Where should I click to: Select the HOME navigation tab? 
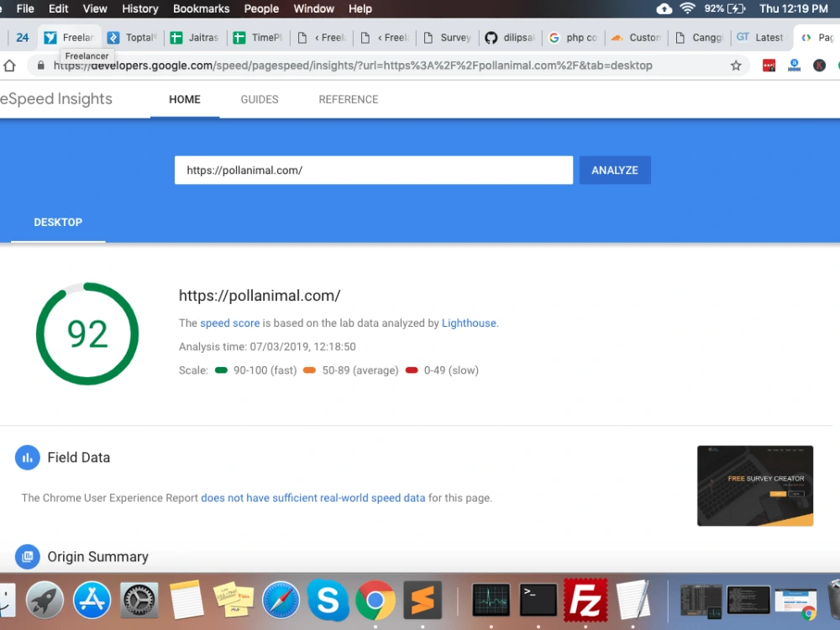pyautogui.click(x=185, y=100)
